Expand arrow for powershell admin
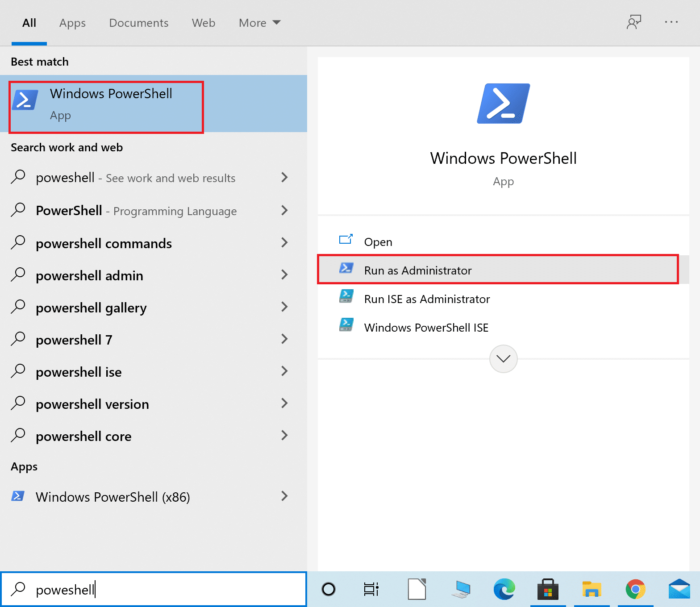The width and height of the screenshot is (700, 607). (284, 274)
